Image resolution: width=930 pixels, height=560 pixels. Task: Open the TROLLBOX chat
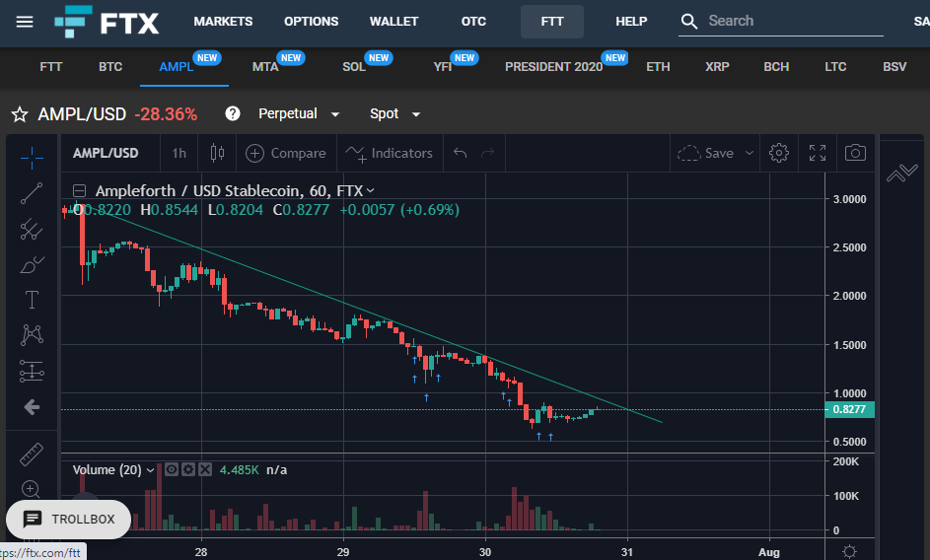tap(69, 519)
